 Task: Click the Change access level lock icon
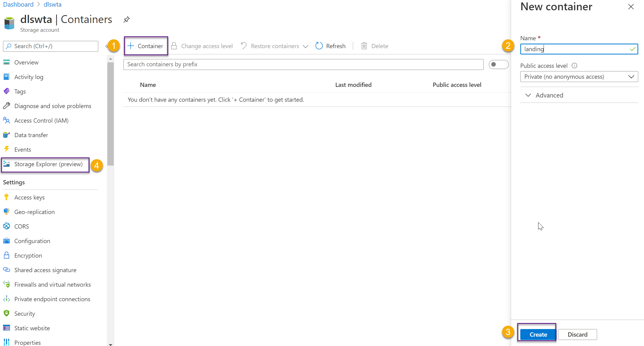pos(174,46)
